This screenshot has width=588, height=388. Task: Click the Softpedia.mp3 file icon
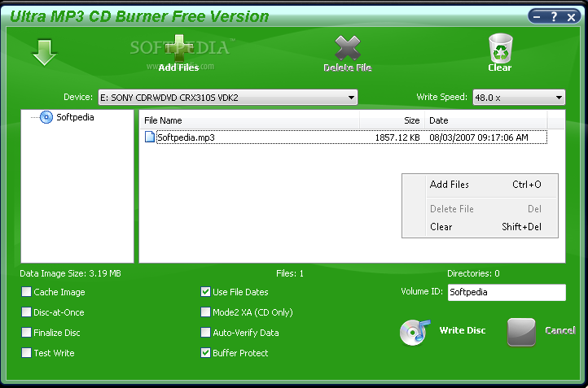(x=150, y=137)
